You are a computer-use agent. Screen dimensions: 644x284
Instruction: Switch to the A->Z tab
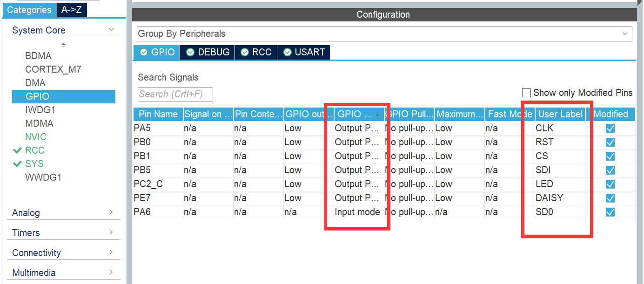(72, 10)
